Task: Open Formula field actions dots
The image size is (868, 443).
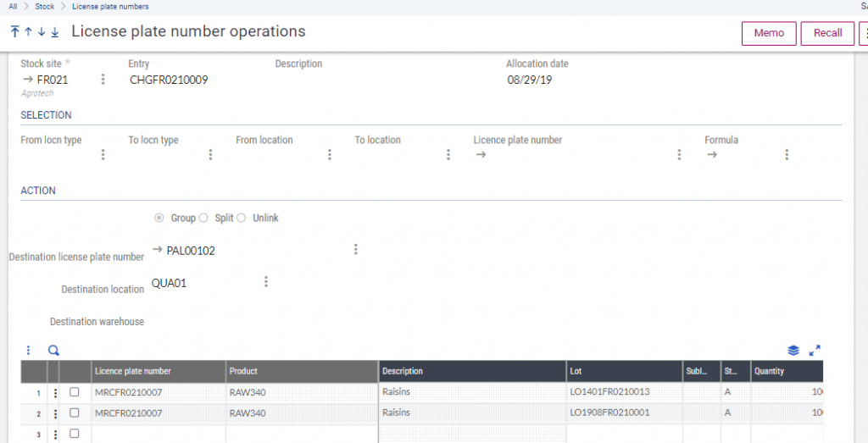Action: [x=787, y=155]
